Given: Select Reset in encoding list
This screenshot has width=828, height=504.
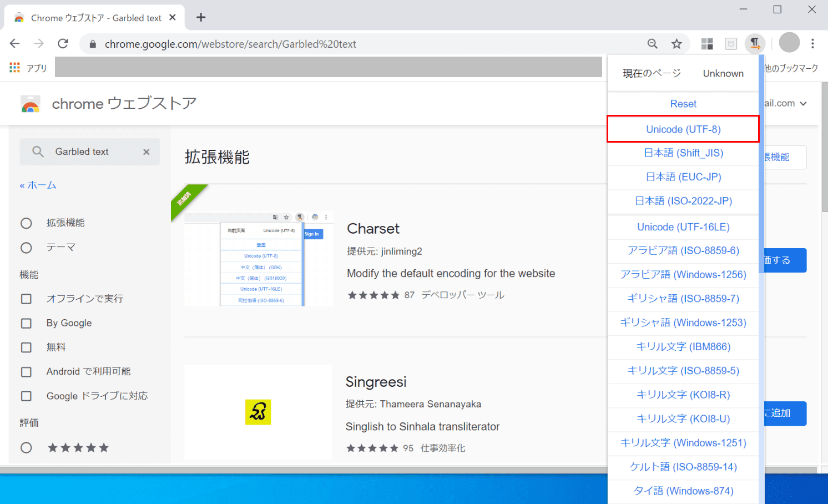Looking at the screenshot, I should point(683,104).
